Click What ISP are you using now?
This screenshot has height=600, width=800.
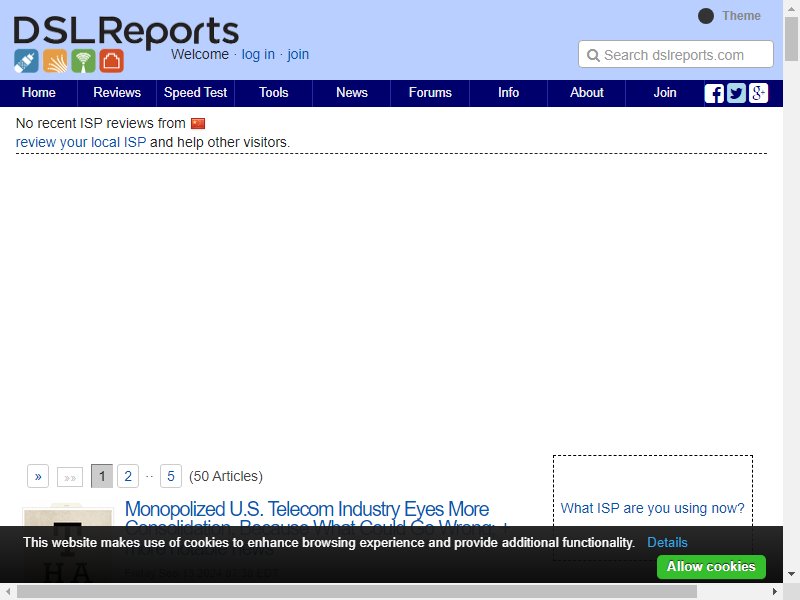tap(652, 508)
